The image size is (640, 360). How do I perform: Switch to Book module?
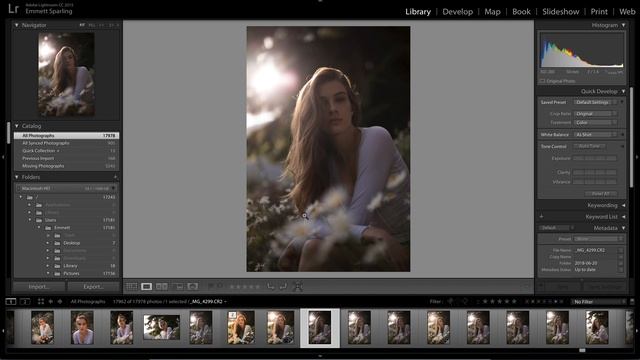[521, 12]
